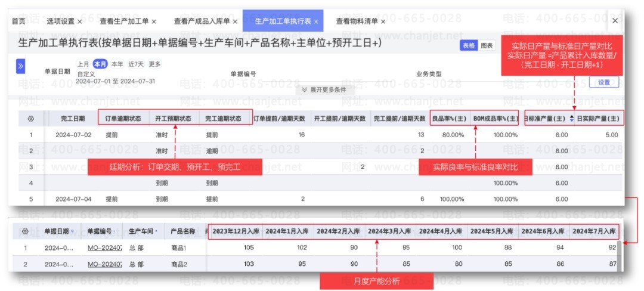
Task: Open the MO-20240 link for 商品2
Action: coord(105,264)
